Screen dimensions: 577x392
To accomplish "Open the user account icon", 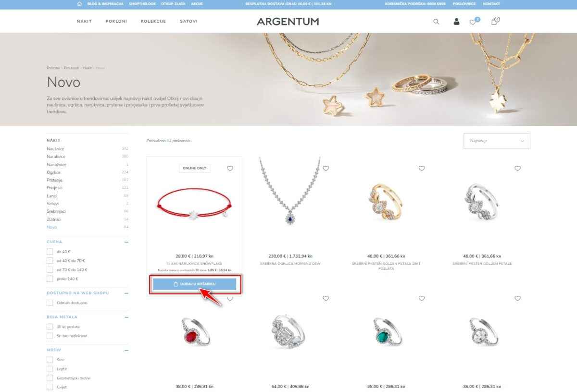I will point(456,22).
